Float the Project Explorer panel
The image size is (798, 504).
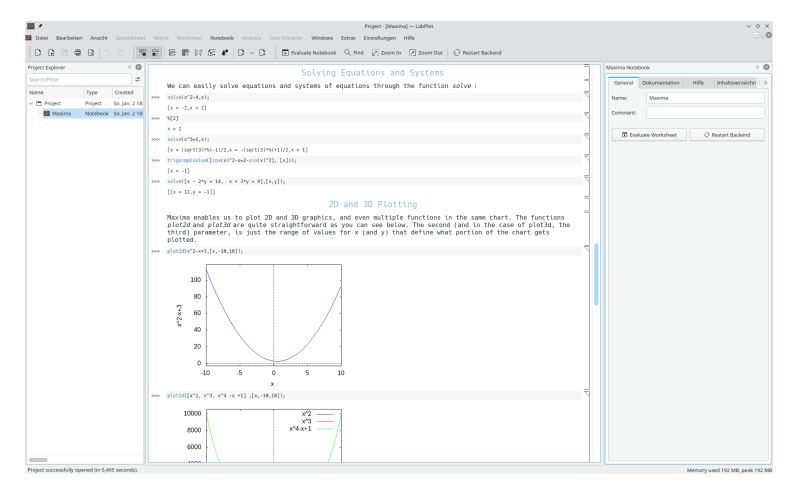[129, 67]
